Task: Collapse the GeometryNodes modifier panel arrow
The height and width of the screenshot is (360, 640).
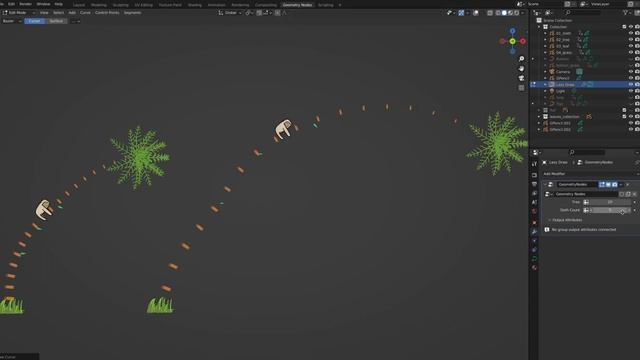Action: click(x=545, y=184)
